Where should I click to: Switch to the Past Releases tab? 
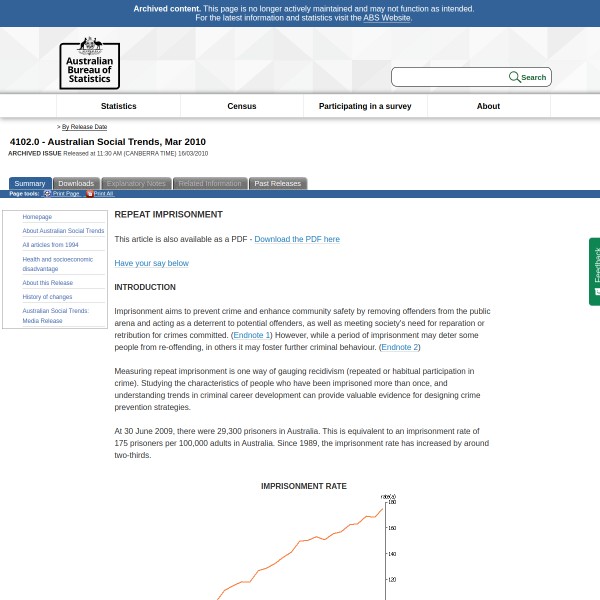click(x=277, y=184)
